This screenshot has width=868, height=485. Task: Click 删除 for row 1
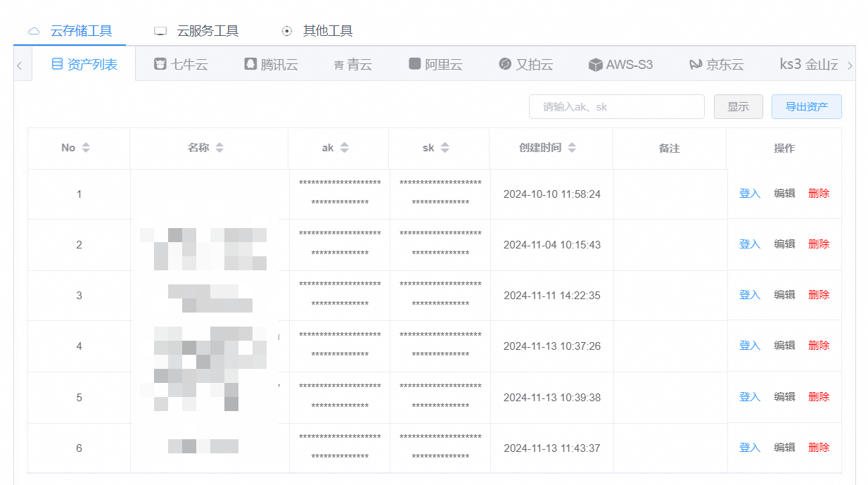coord(819,194)
